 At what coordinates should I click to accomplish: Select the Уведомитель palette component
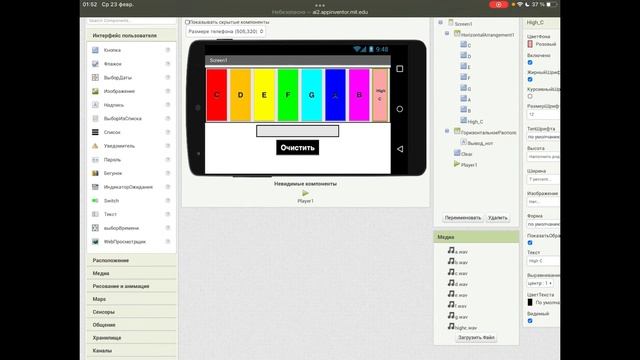coord(119,146)
